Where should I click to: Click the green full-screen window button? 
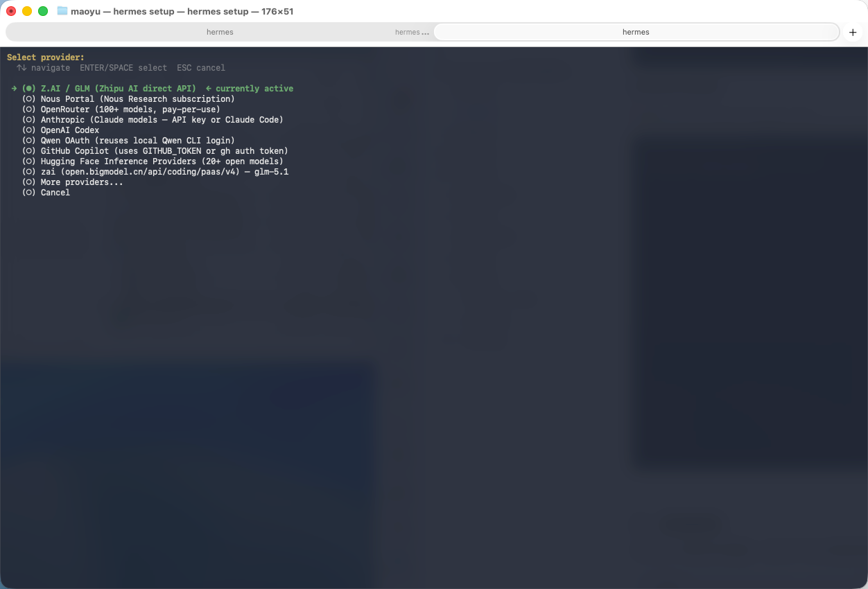tap(43, 11)
